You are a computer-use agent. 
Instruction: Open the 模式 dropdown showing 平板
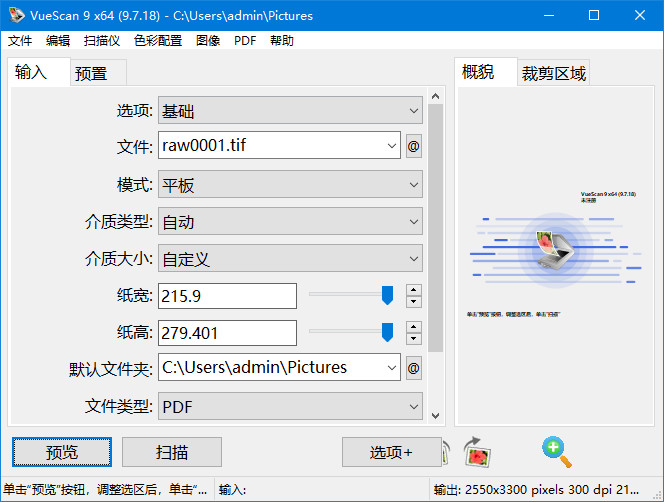point(290,185)
